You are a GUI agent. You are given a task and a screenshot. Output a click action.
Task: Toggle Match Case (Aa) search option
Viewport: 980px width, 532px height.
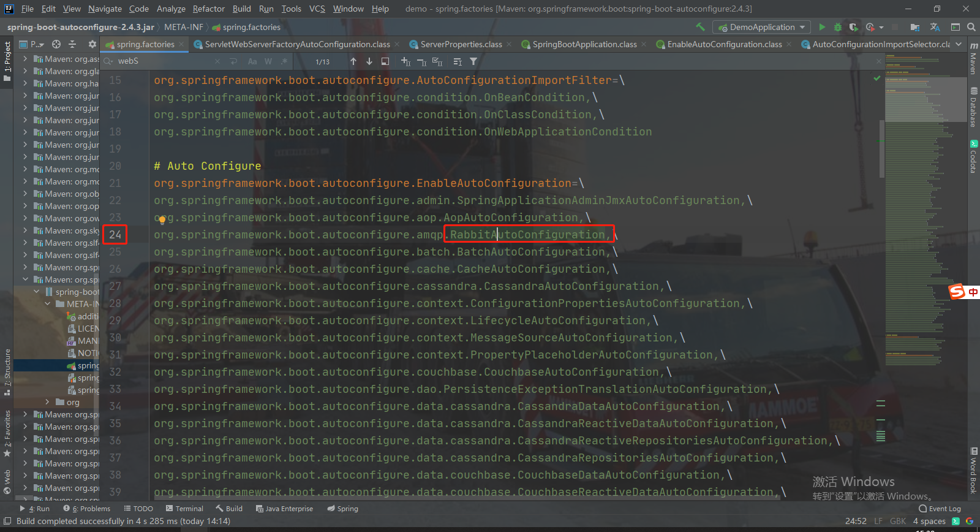coord(252,61)
